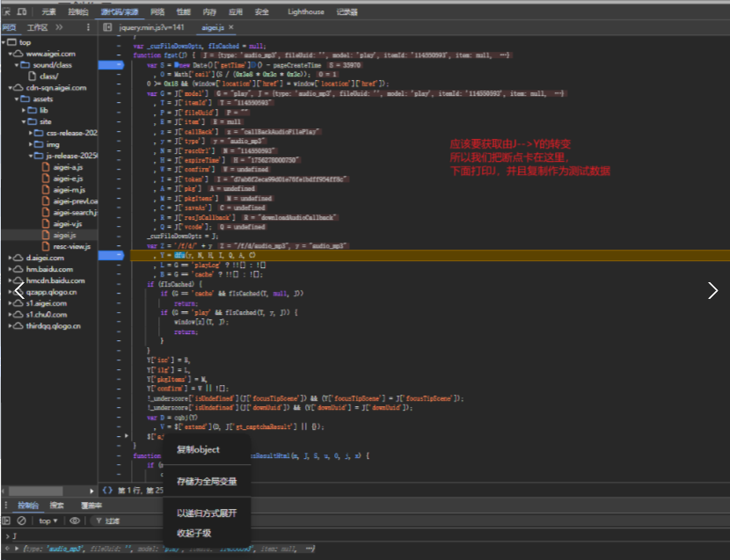Expand the img folder
This screenshot has width=730, height=560.
(x=31, y=144)
